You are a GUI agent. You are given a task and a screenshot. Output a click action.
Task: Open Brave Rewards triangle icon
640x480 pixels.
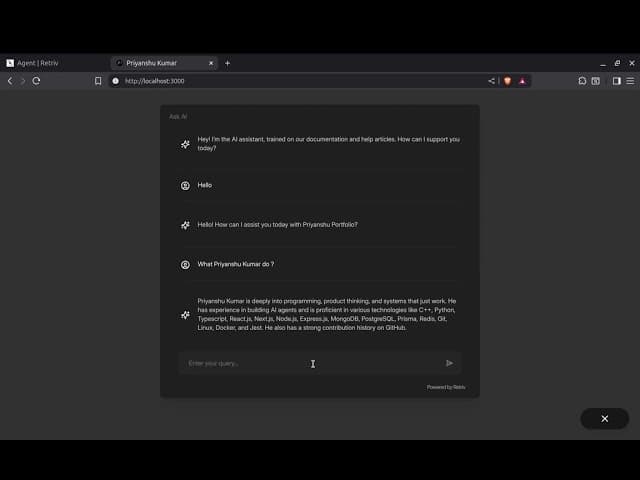point(522,81)
